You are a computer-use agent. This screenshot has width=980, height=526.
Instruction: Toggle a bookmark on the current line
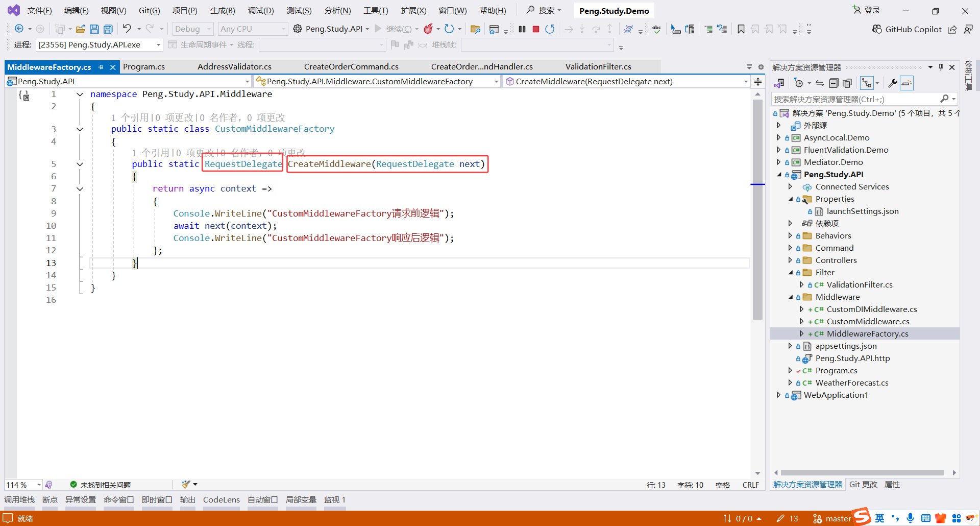pyautogui.click(x=741, y=29)
